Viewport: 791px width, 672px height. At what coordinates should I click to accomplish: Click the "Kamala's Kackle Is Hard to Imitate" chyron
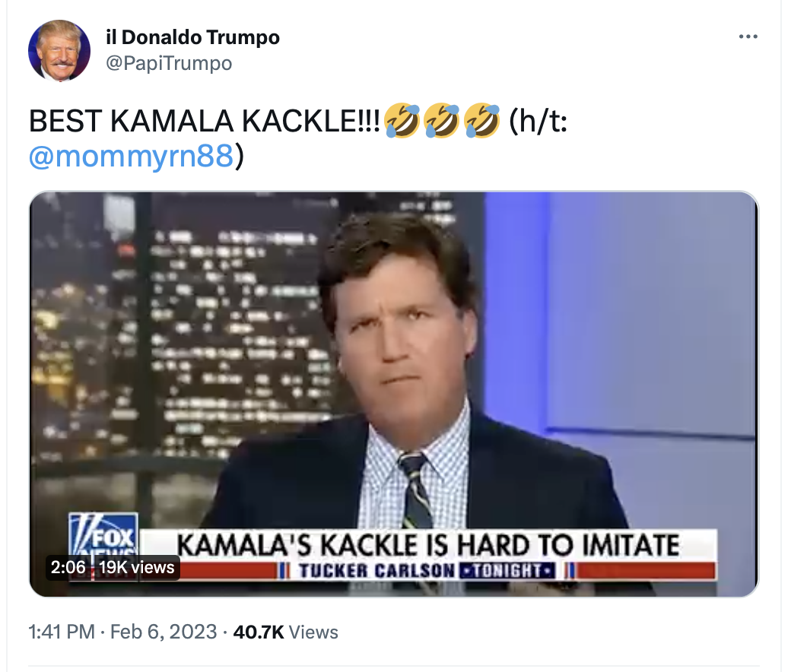pyautogui.click(x=427, y=545)
